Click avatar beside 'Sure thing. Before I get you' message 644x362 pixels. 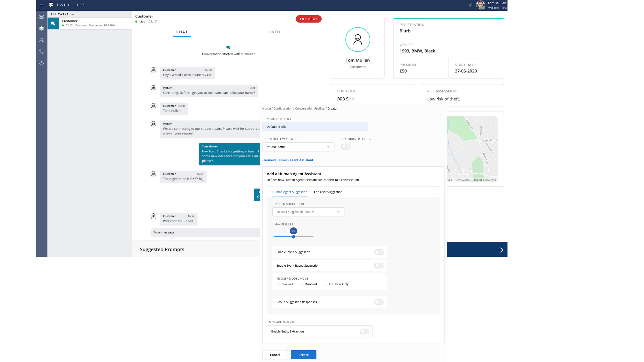[x=153, y=88]
